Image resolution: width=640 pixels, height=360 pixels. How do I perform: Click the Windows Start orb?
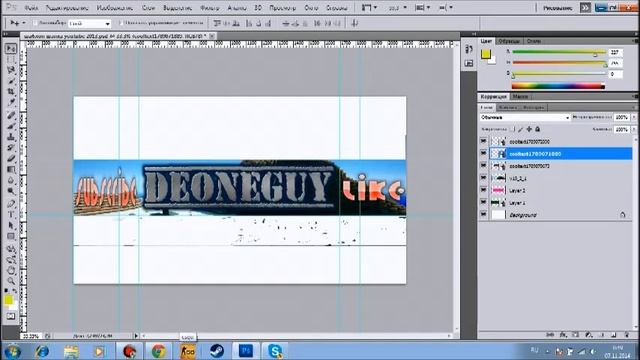pos(12,351)
